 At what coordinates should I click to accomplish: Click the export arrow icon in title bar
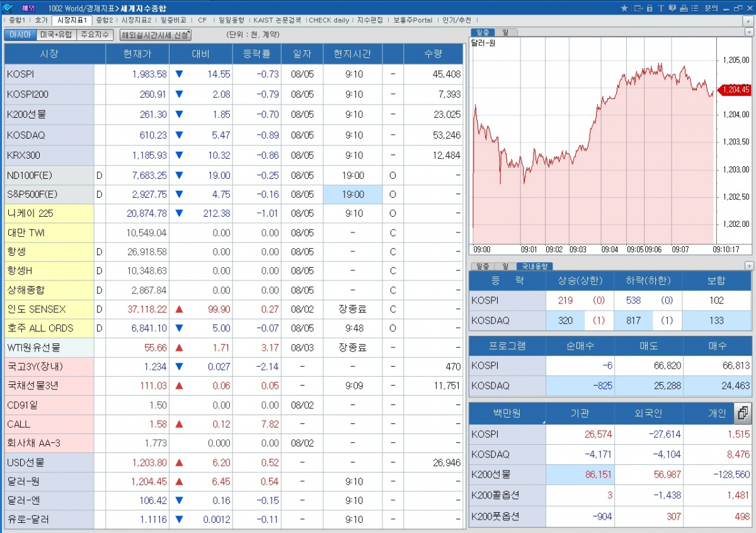pyautogui.click(x=638, y=8)
